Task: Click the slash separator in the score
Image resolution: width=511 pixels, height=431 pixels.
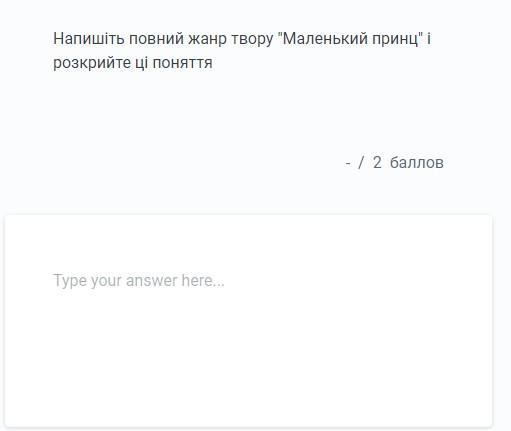Action: (361, 163)
